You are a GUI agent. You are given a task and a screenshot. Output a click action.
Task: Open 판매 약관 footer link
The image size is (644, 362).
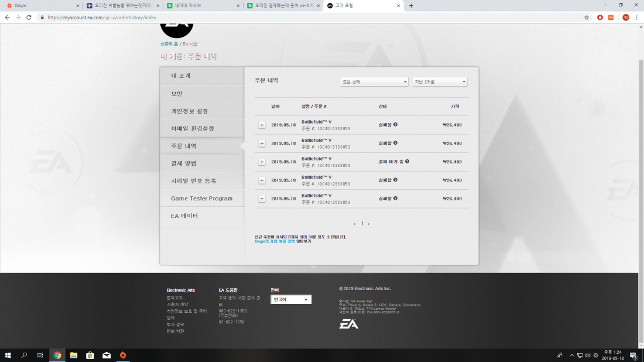point(176,331)
